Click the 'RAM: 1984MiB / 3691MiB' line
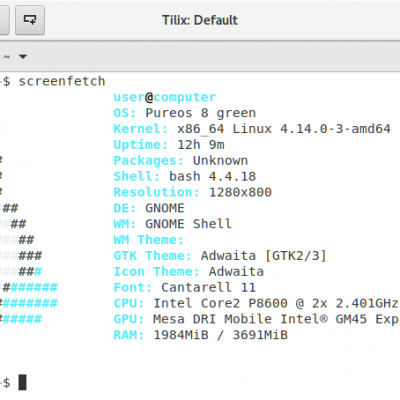The height and width of the screenshot is (400, 400). (x=201, y=335)
